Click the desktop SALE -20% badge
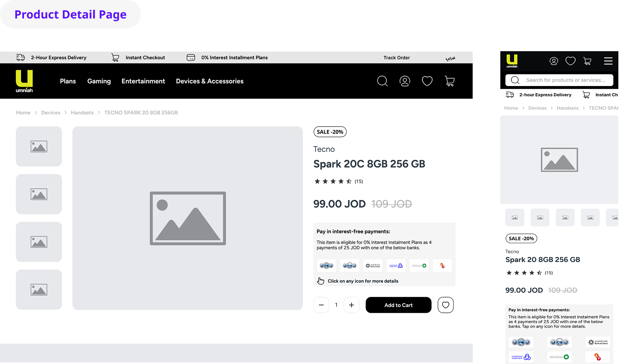639x364 pixels. click(330, 132)
